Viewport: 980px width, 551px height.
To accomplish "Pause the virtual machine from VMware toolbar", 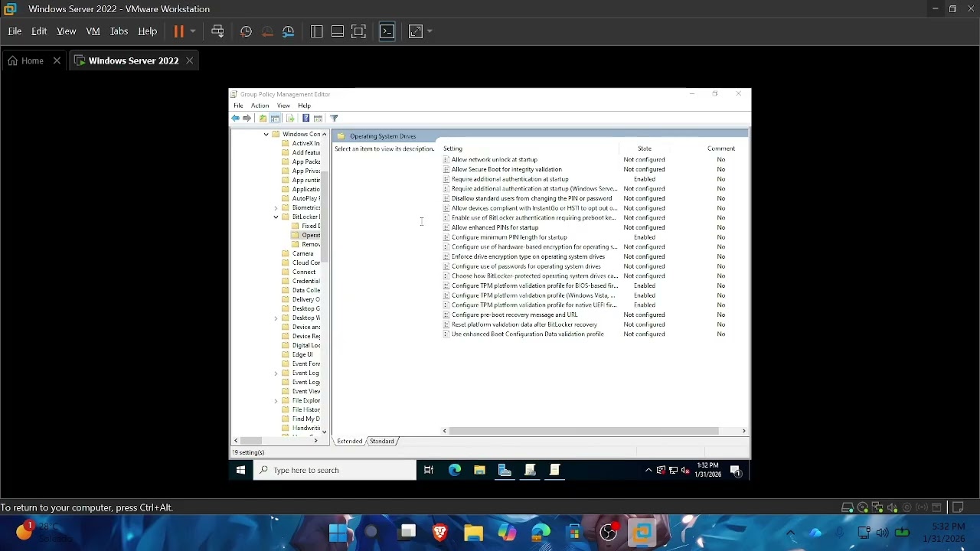I will [x=179, y=31].
